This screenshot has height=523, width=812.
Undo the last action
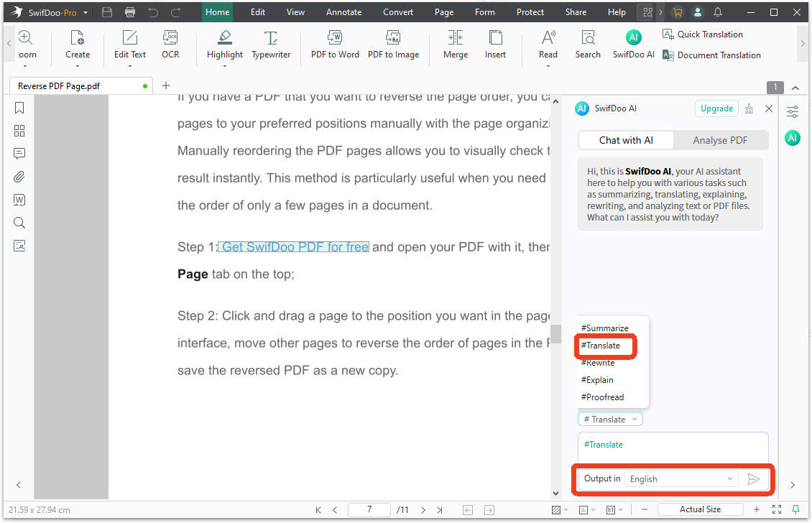click(153, 12)
